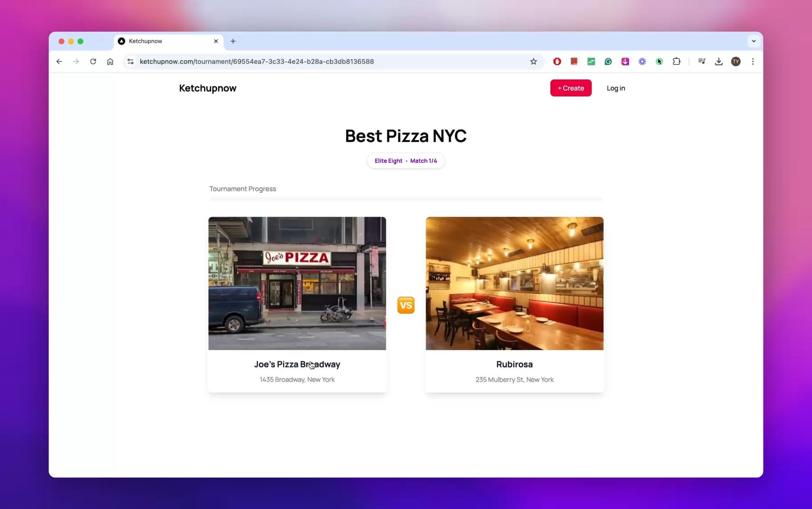Bookmark this page with the star icon
Image resolution: width=812 pixels, height=509 pixels.
pyautogui.click(x=533, y=61)
